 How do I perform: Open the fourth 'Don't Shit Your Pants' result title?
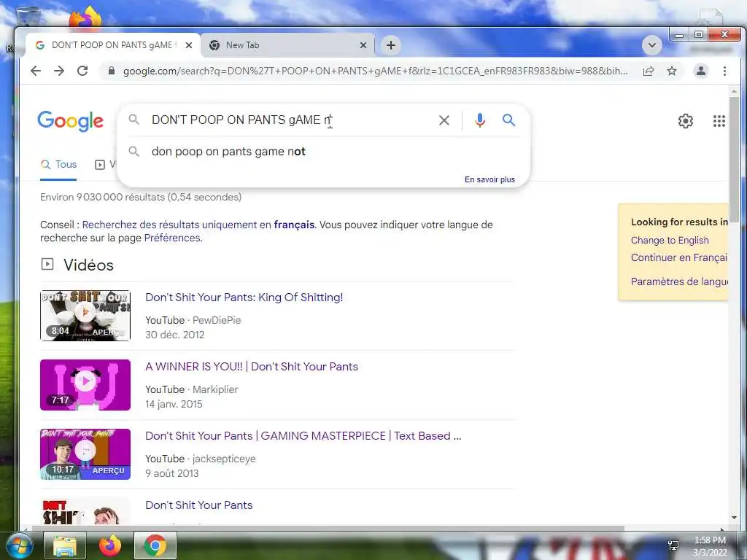click(198, 505)
